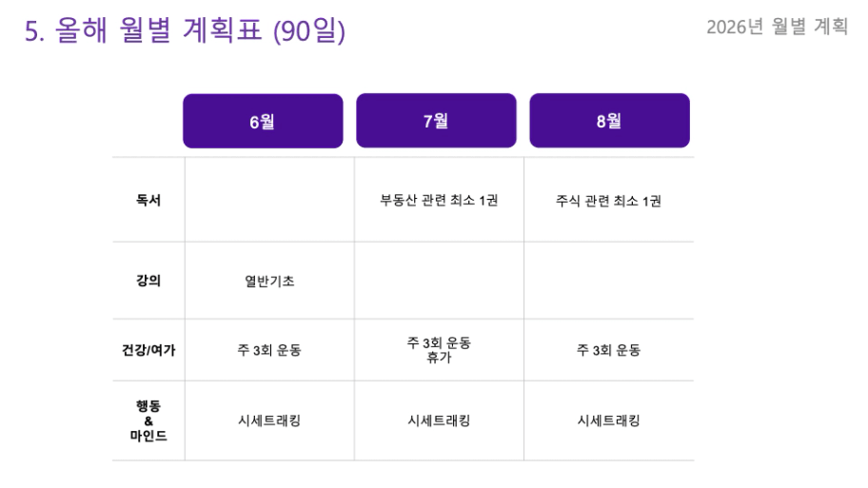The width and height of the screenshot is (868, 488).
Task: Click the 8월 시세트래킹 cell
Action: [x=608, y=420]
